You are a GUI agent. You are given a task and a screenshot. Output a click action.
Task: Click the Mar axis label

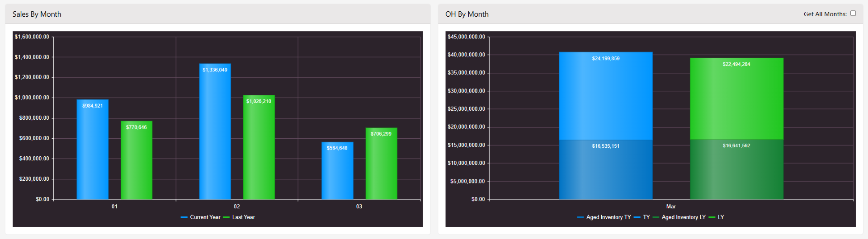coord(671,206)
